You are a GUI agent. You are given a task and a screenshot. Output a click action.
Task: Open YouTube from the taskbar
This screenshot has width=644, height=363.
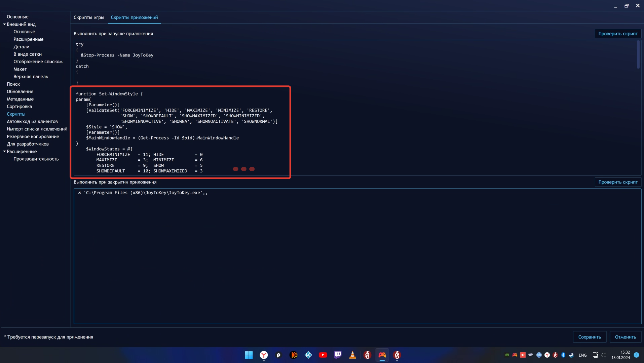point(323,355)
